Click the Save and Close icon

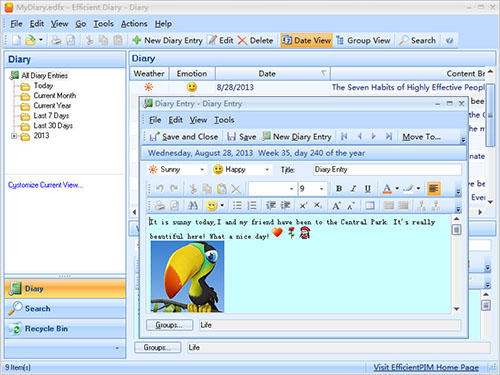(184, 137)
